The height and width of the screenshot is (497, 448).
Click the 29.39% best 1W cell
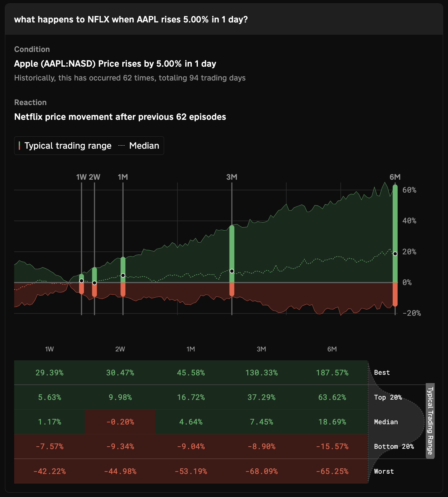pyautogui.click(x=49, y=373)
